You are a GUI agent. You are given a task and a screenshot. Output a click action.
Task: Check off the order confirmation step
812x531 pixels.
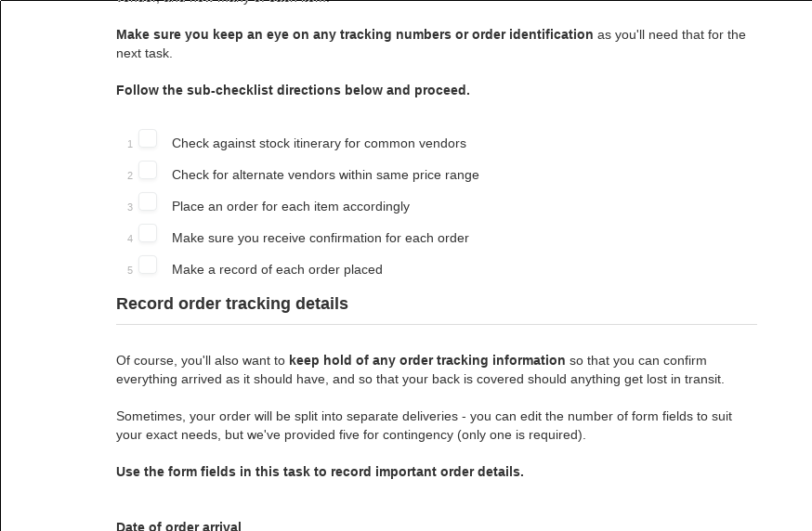148,233
